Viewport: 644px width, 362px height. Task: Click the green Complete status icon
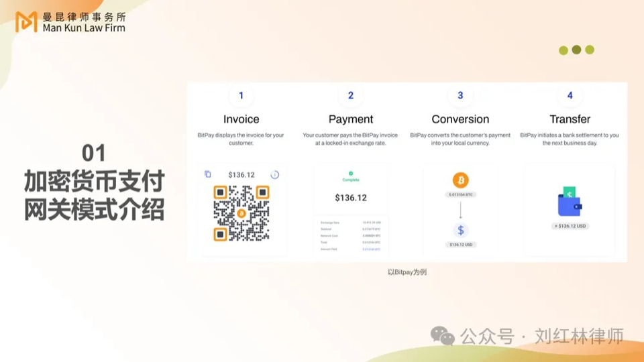pyautogui.click(x=351, y=174)
